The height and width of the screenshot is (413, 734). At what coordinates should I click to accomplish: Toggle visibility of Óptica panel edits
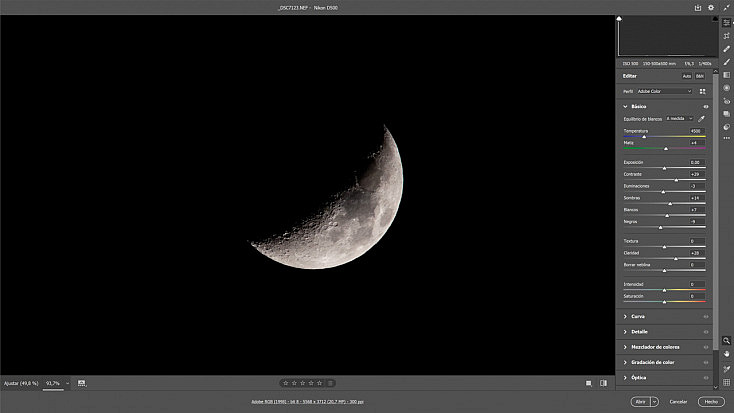pos(705,377)
